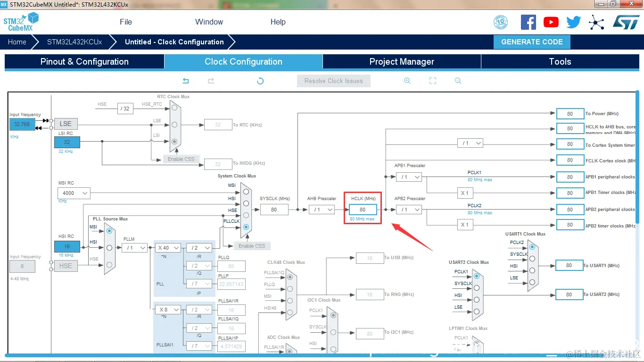Click the GENERATE CODE button
The width and height of the screenshot is (644, 362).
[x=532, y=42]
